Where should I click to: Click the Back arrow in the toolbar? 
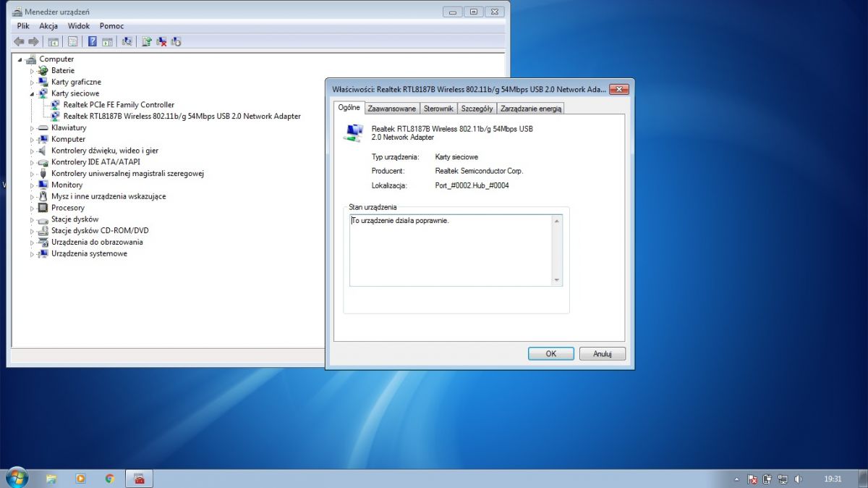click(x=20, y=41)
